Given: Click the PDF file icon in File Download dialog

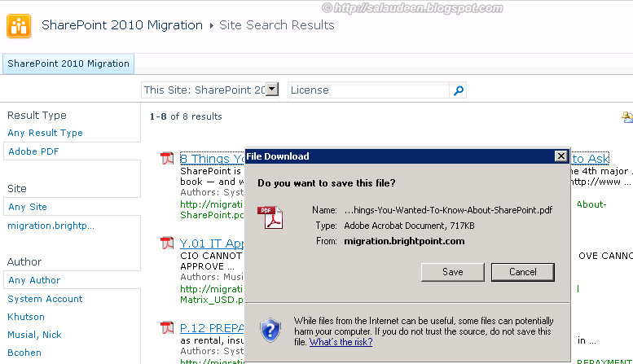Looking at the screenshot, I should click(x=270, y=217).
